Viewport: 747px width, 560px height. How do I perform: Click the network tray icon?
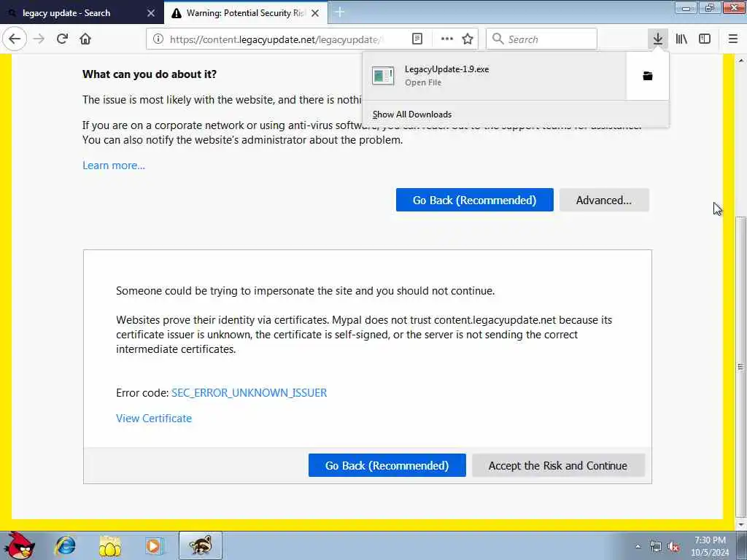coord(656,546)
